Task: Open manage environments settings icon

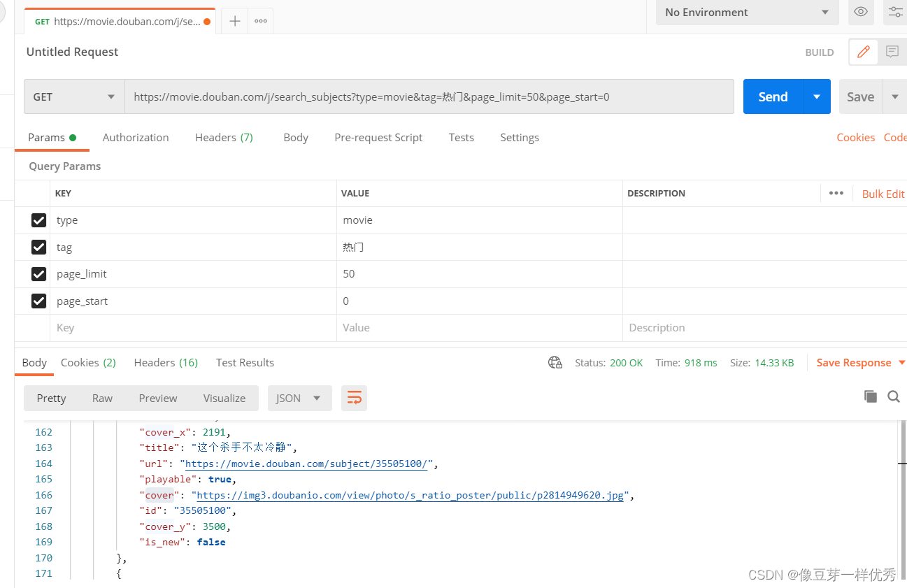Action: click(895, 12)
